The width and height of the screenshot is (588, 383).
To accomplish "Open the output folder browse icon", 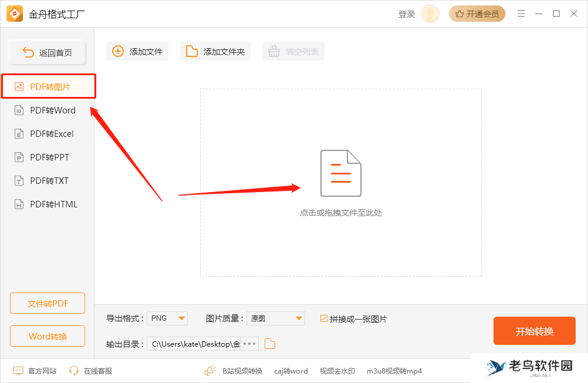I will click(x=269, y=344).
